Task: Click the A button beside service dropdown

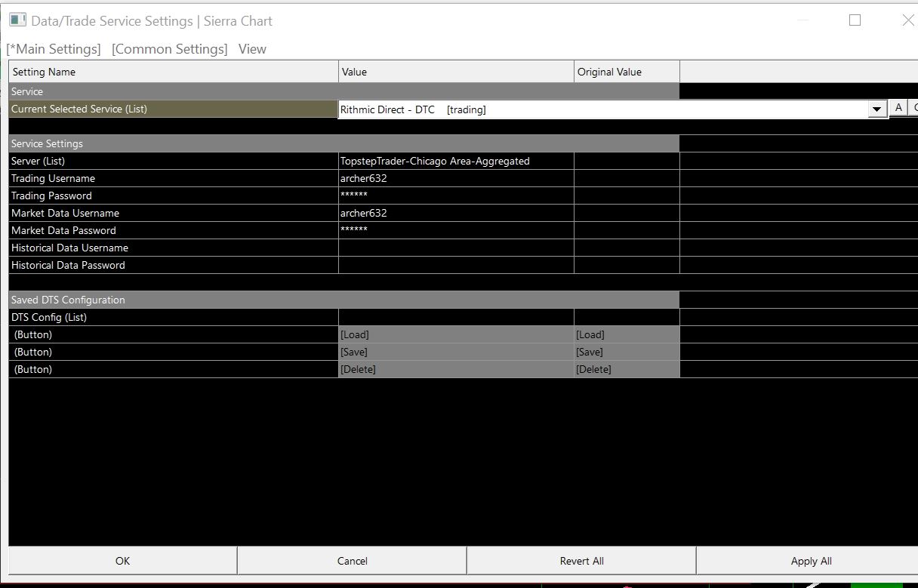Action: pyautogui.click(x=898, y=108)
